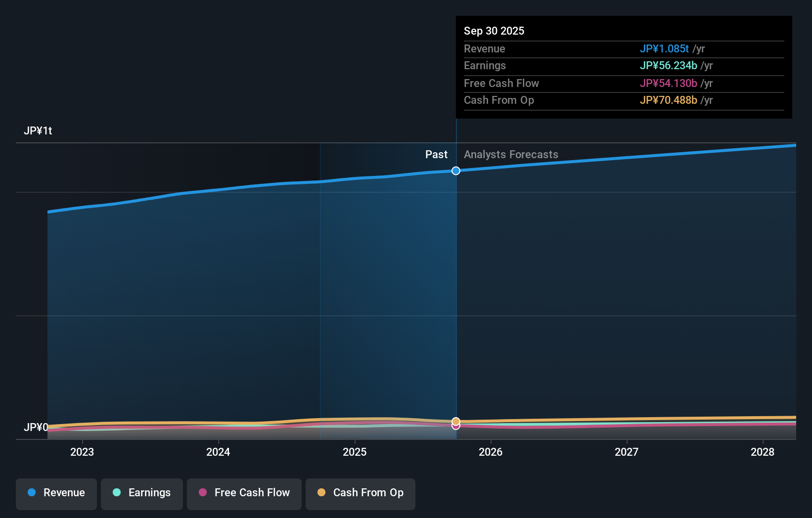Click the JP¥70.488b Cash From Op value
The height and width of the screenshot is (518, 812).
point(669,100)
